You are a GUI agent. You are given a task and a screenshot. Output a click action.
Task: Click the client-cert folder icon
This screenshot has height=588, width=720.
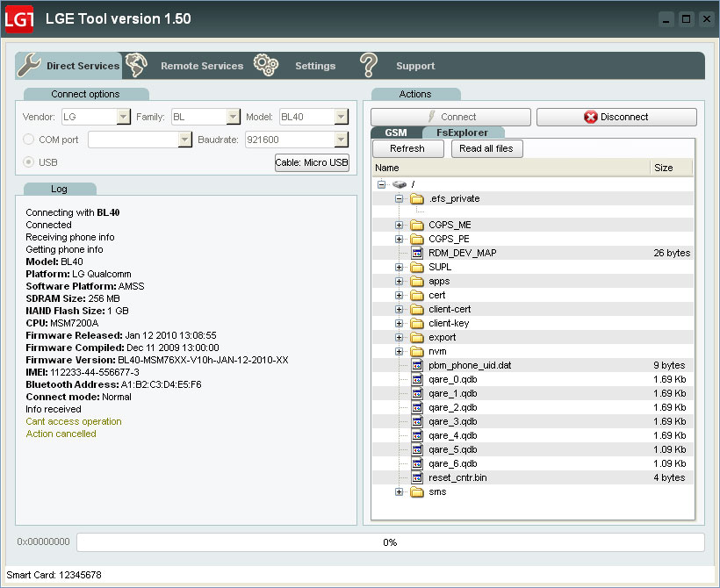pyautogui.click(x=416, y=310)
